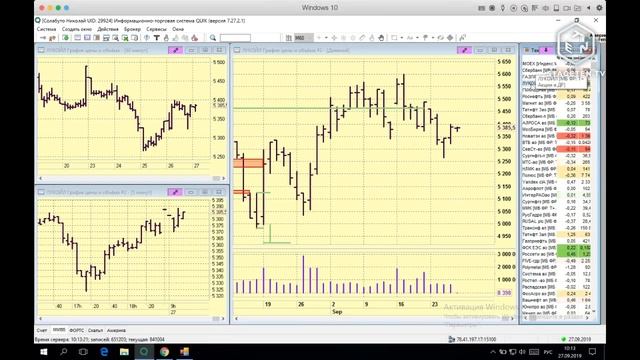Expand the crosshair tool dropdown arrow
This screenshot has height=360, width=640.
pos(326,38)
